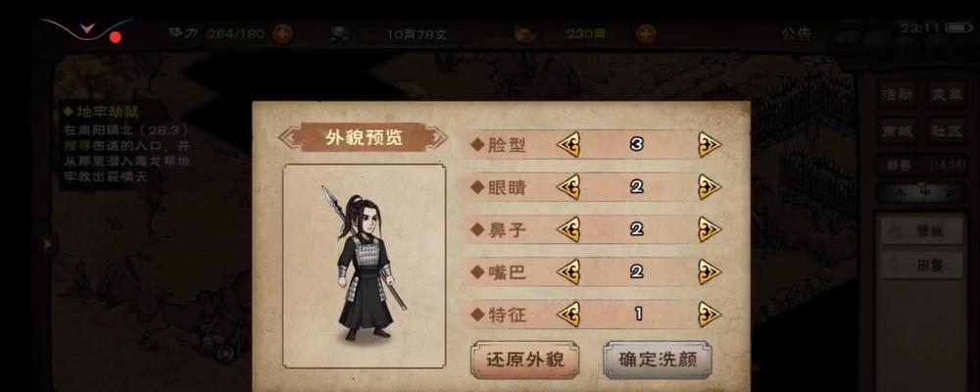Click left arrow for 脸型 face shape
980x392 pixels.
pyautogui.click(x=568, y=145)
